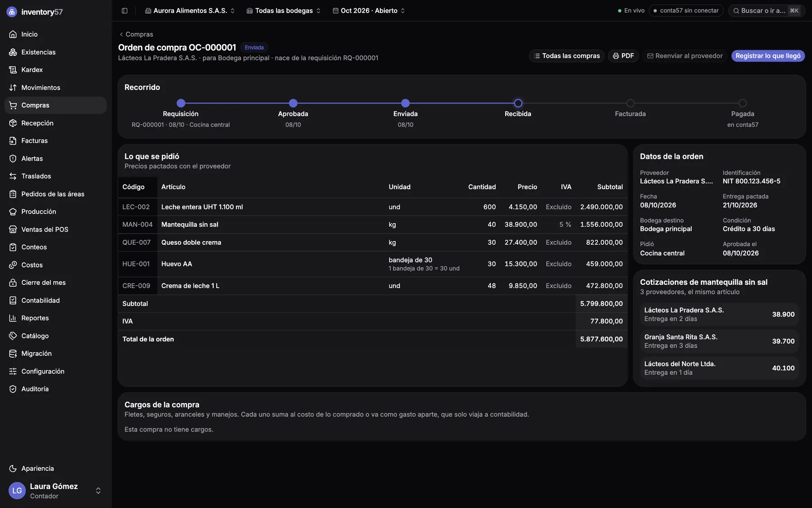
Task: Click the Recepción package icon
Action: pos(13,123)
